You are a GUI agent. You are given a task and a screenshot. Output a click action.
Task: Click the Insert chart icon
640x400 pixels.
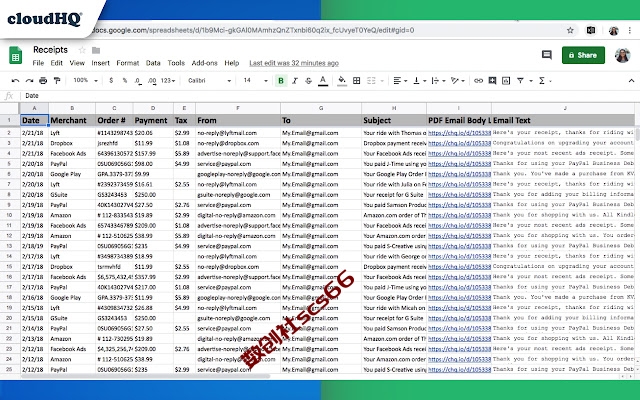coord(506,81)
